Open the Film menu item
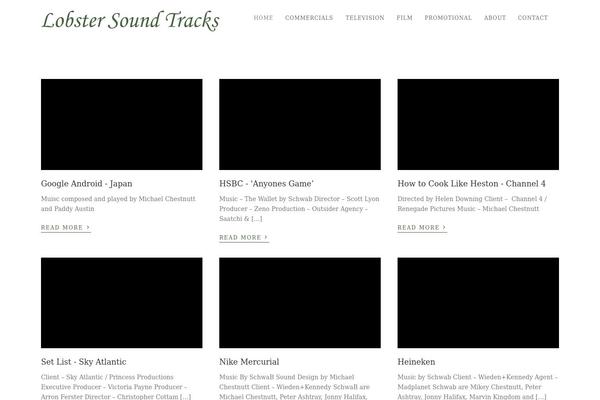The height and width of the screenshot is (400, 600). click(x=404, y=18)
